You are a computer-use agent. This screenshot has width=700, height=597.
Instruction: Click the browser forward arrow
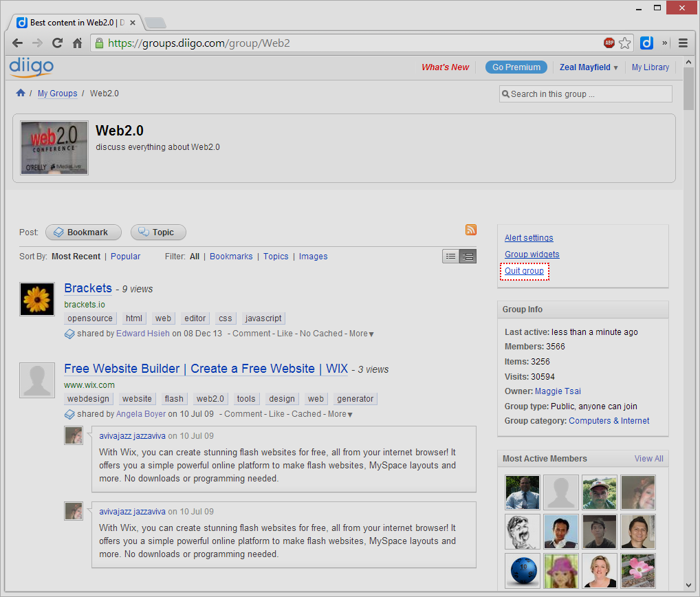coord(38,43)
